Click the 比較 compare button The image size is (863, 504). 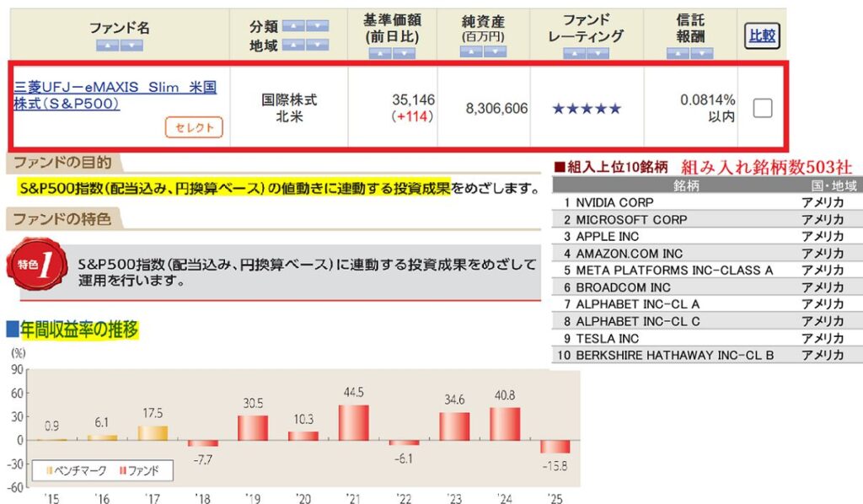click(x=762, y=35)
